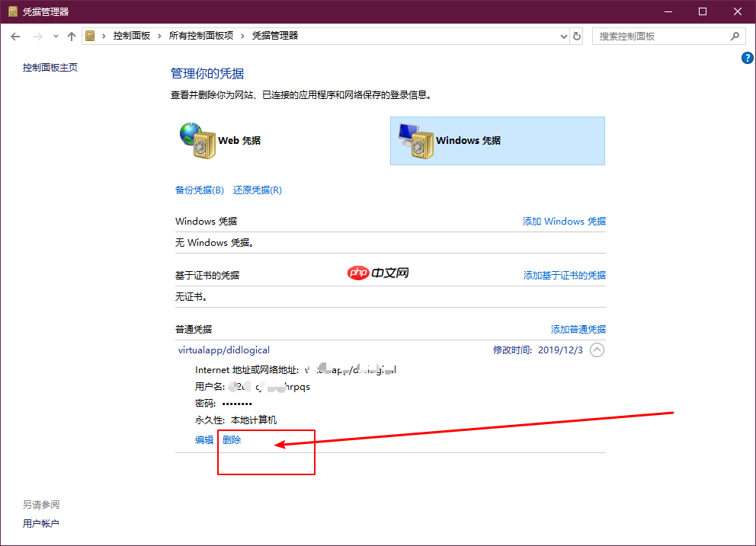Click the blue help question mark icon
The width and height of the screenshot is (756, 546).
[x=747, y=57]
